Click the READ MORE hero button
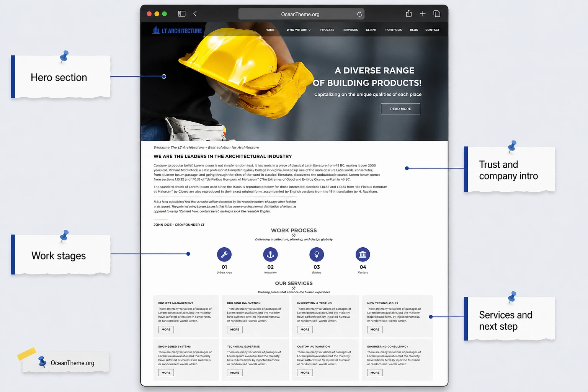This screenshot has width=588, height=392. tap(400, 109)
